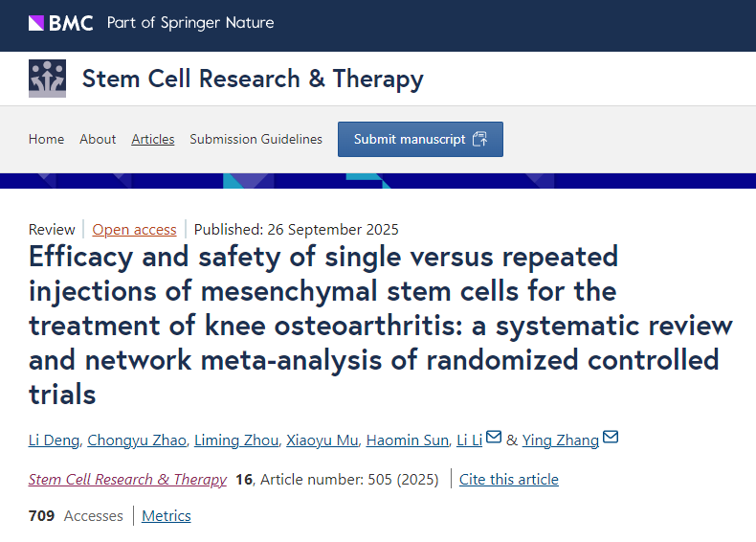Go to the About menu item
756x542 pixels.
pyautogui.click(x=98, y=139)
